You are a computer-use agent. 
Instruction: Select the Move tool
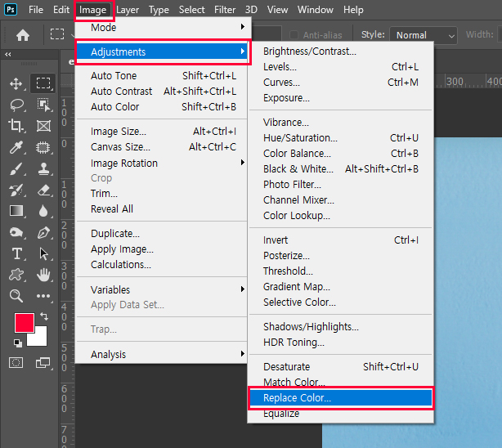pyautogui.click(x=16, y=84)
